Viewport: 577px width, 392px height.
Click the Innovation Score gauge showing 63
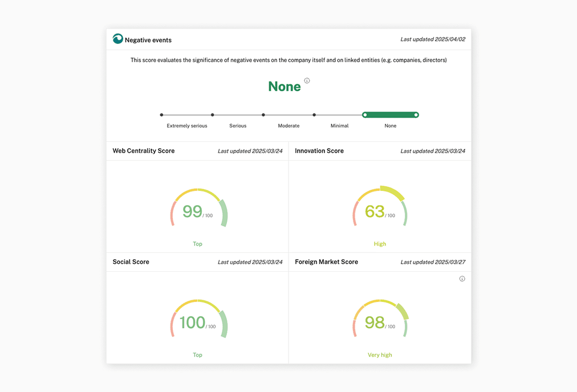point(380,209)
